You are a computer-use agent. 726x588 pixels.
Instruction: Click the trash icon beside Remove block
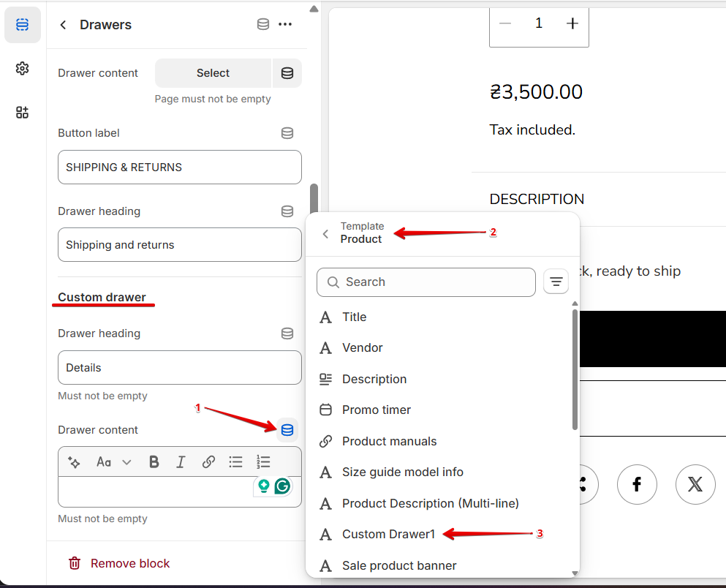(75, 563)
